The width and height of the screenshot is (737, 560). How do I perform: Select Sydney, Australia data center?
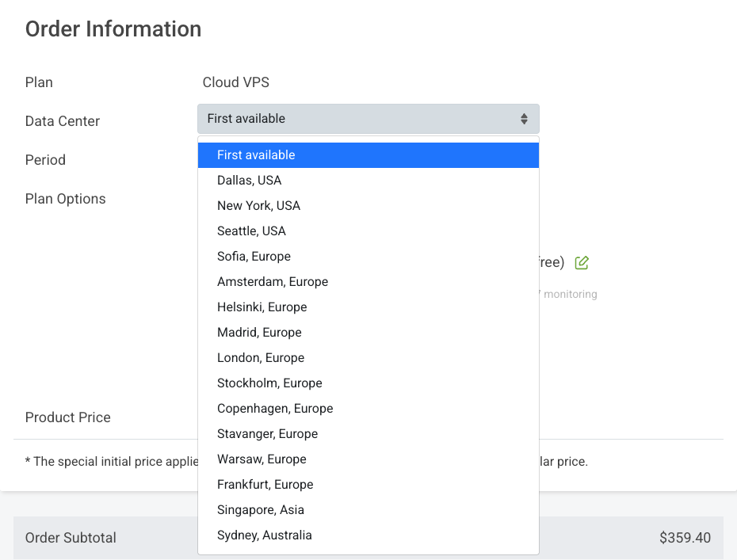pos(368,535)
